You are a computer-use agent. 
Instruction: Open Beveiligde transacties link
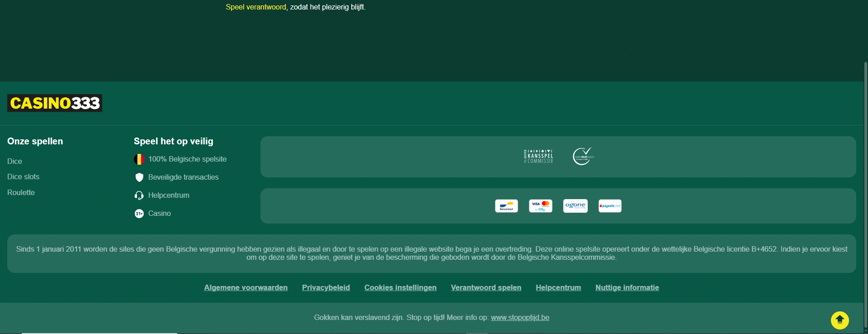[184, 177]
